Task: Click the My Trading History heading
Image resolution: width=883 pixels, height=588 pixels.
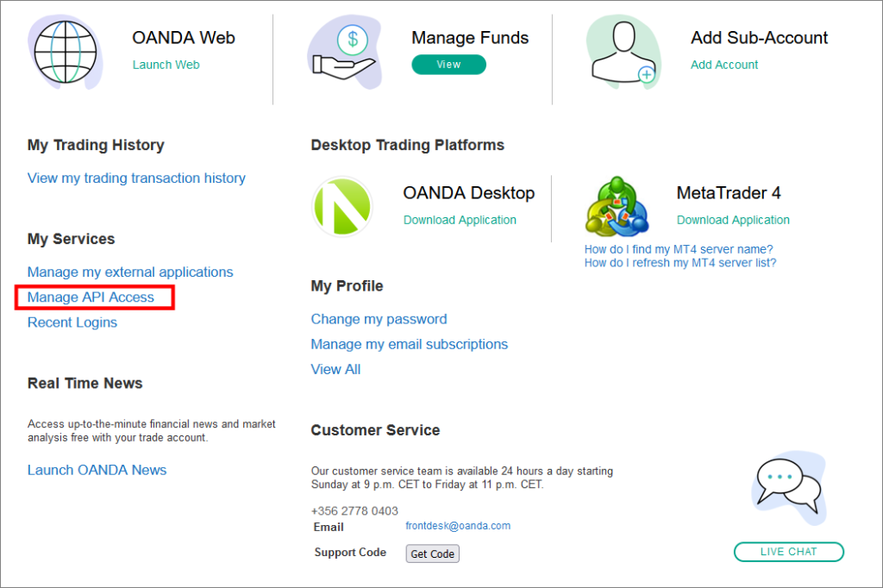Action: coord(96,145)
